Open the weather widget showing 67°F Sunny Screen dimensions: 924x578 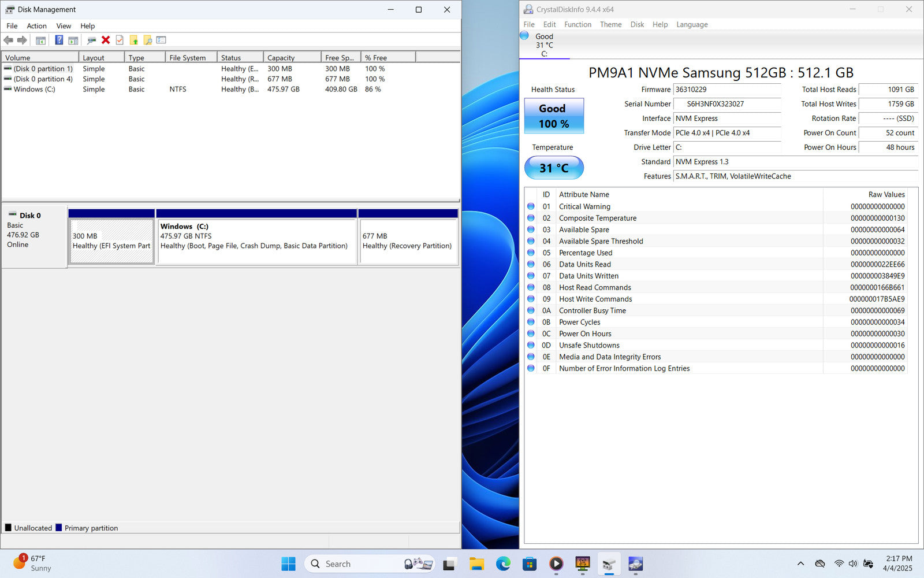coord(33,564)
